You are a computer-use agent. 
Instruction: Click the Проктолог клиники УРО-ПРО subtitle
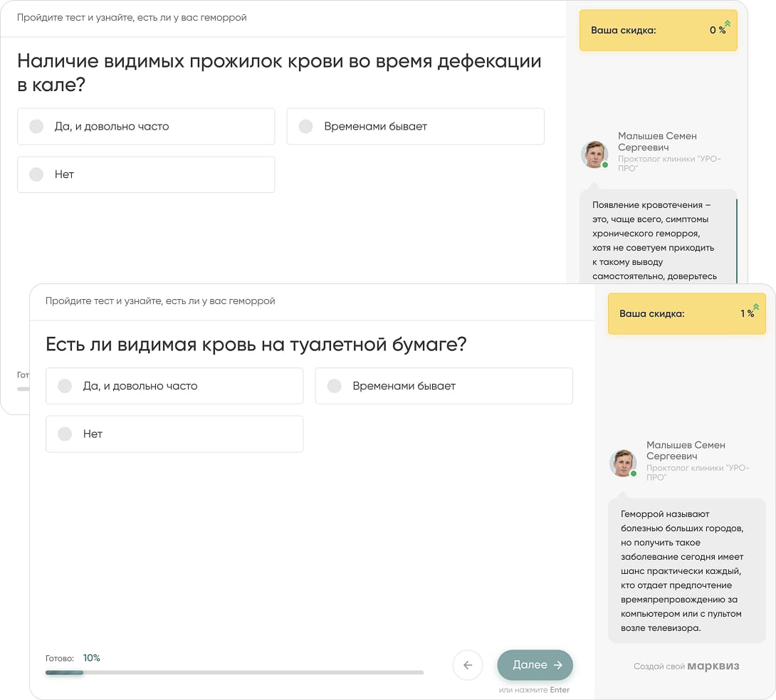[697, 471]
